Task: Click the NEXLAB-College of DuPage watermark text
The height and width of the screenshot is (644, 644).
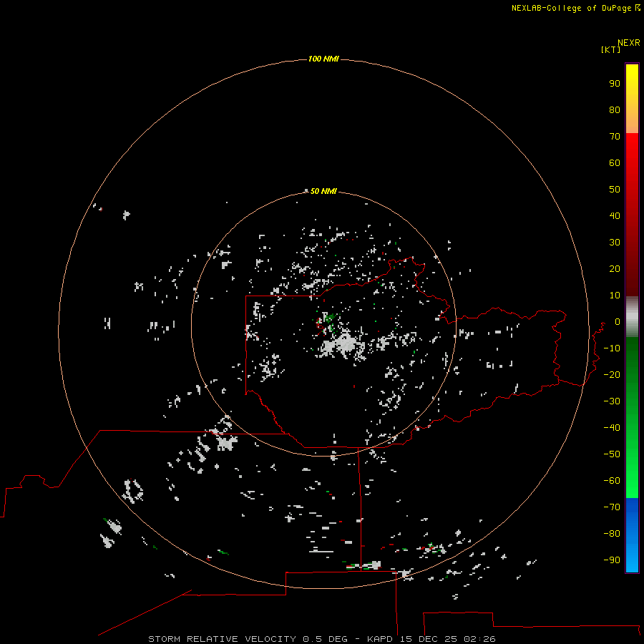Action: pyautogui.click(x=575, y=8)
